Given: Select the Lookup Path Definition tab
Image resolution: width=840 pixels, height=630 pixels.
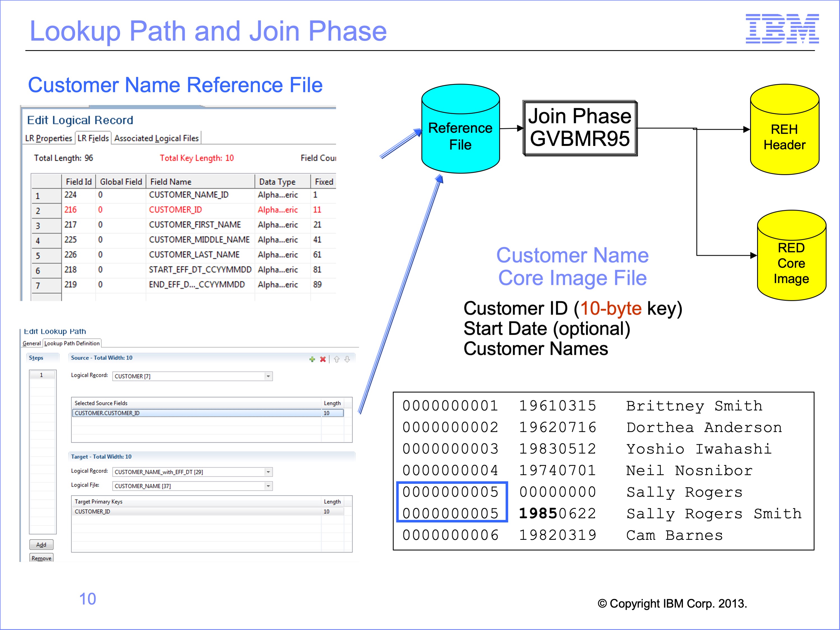Looking at the screenshot, I should pyautogui.click(x=72, y=343).
